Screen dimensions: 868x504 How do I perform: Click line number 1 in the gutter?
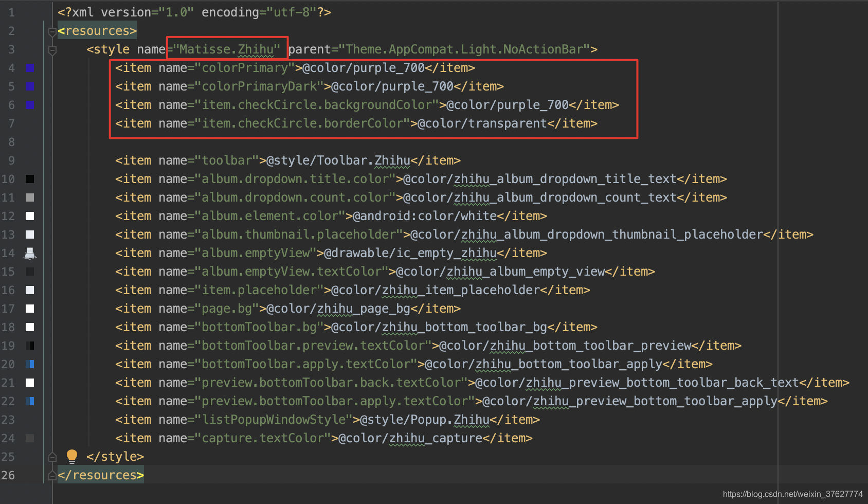point(11,12)
